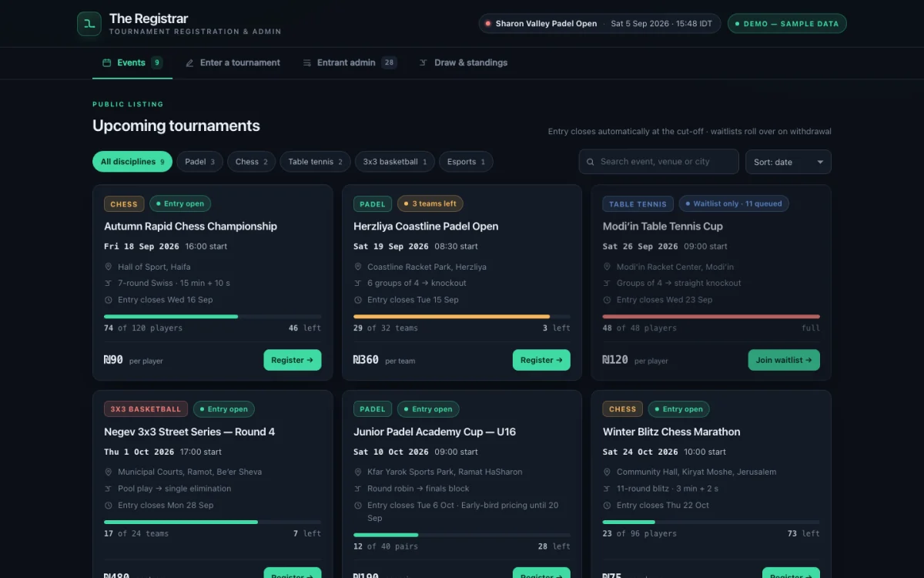Register for Herzliya Coastline Padel Open
Screen dimensions: 924x578
[x=542, y=360]
